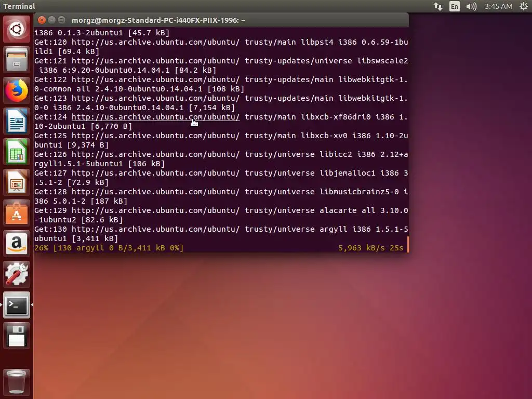Open the sound volume indicator
The image size is (532, 399).
pos(471,6)
